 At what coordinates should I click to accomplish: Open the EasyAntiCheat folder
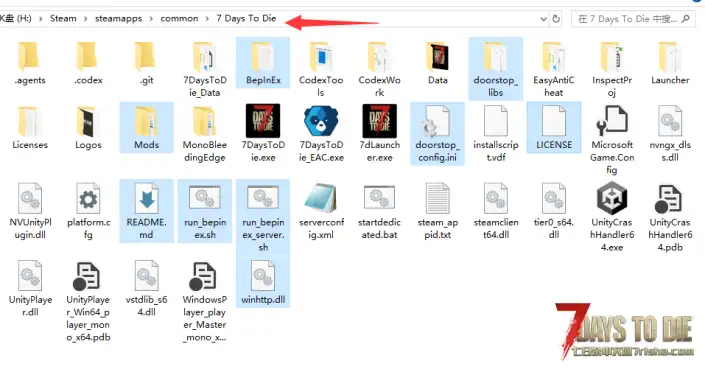click(554, 69)
